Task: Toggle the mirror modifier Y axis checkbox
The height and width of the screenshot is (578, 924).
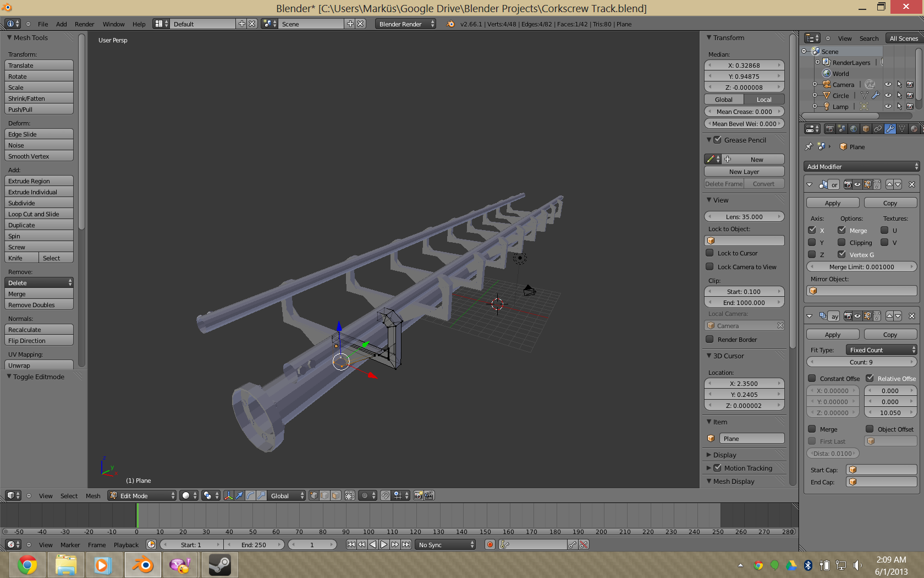Action: pos(812,243)
